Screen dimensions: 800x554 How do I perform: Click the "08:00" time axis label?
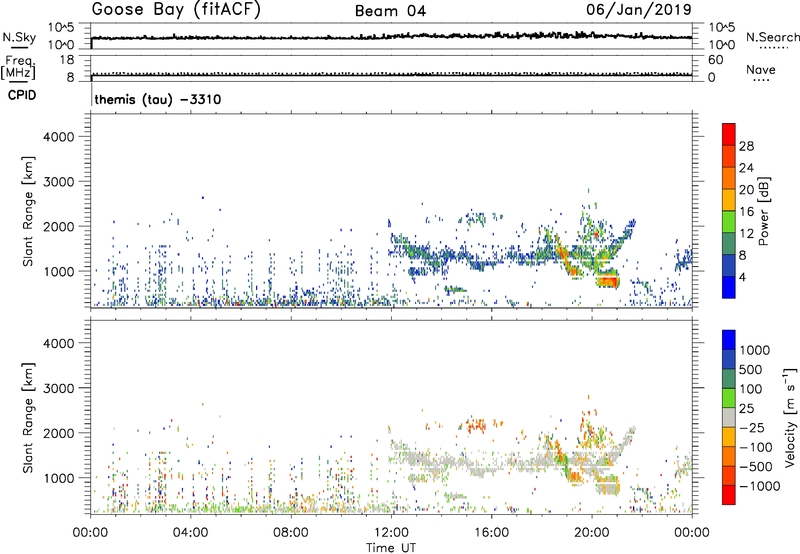(x=291, y=533)
